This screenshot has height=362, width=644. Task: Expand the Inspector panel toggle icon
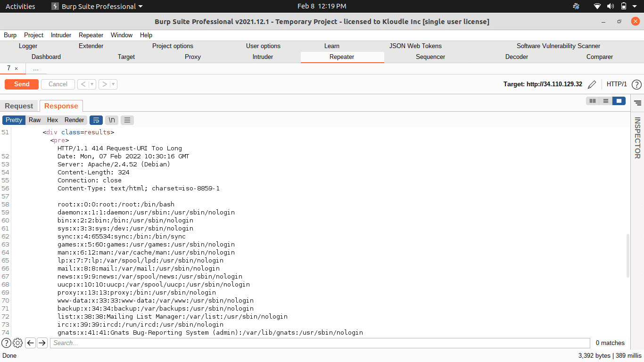[637, 103]
